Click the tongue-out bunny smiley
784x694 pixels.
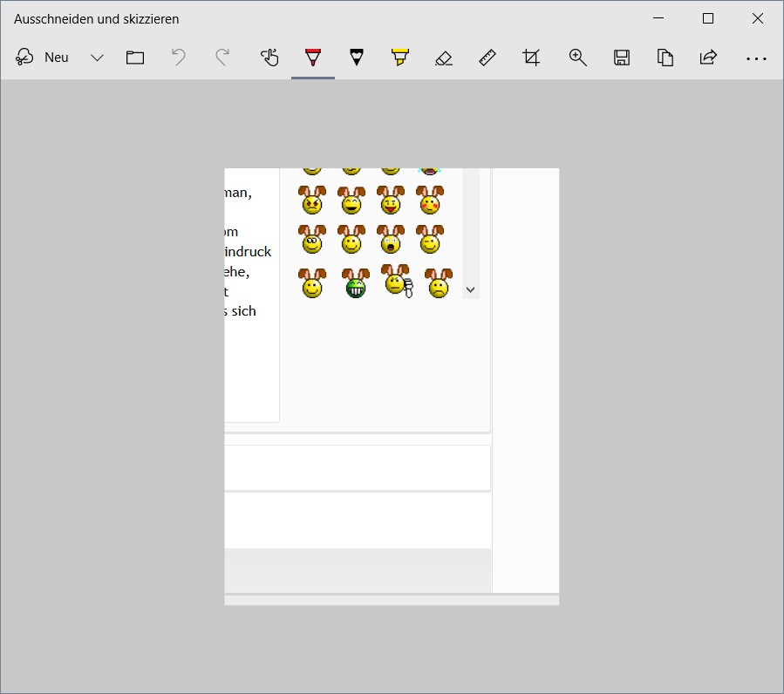[391, 200]
